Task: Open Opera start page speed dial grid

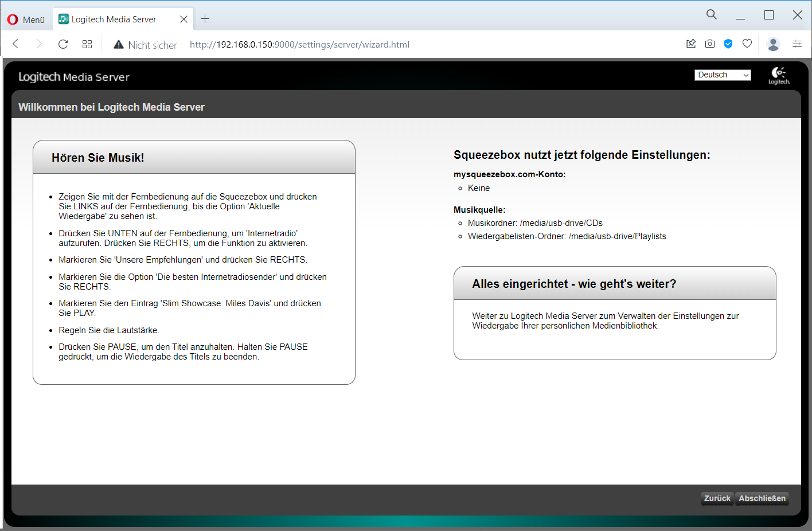Action: point(87,44)
